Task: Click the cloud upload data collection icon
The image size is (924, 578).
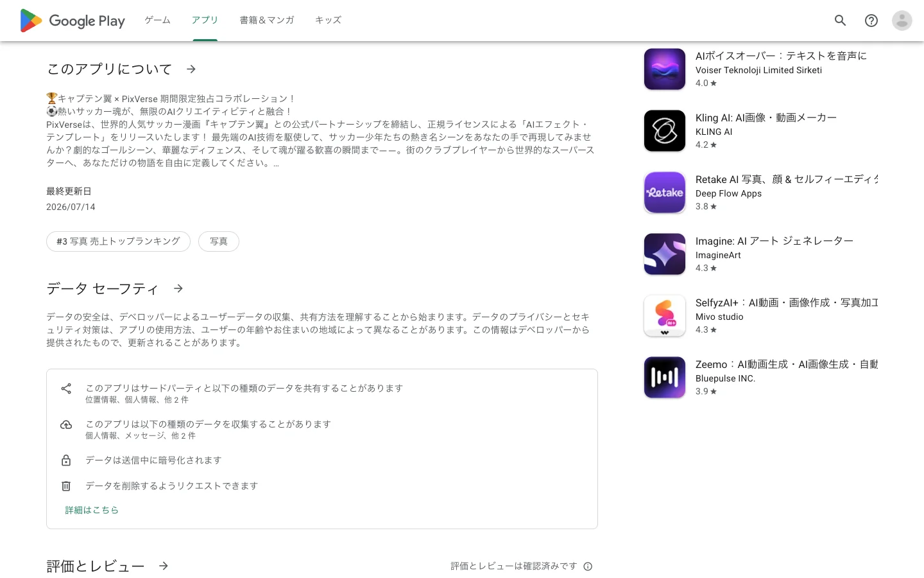Action: (66, 425)
